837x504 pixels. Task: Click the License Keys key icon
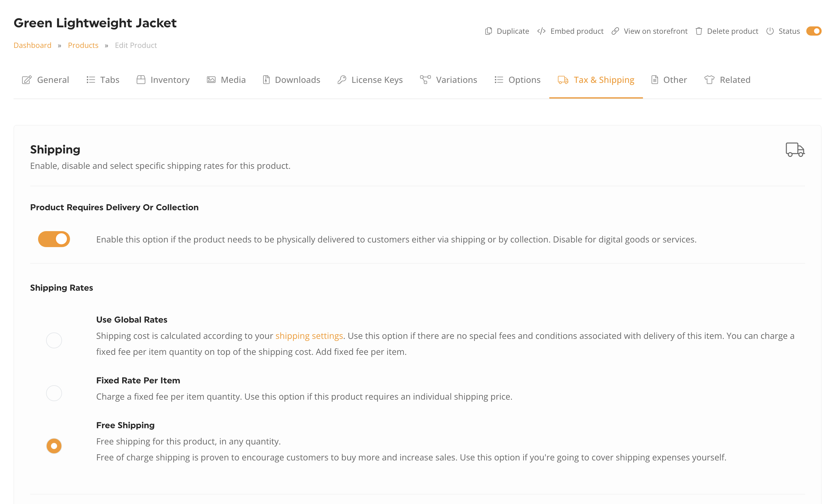(x=342, y=80)
